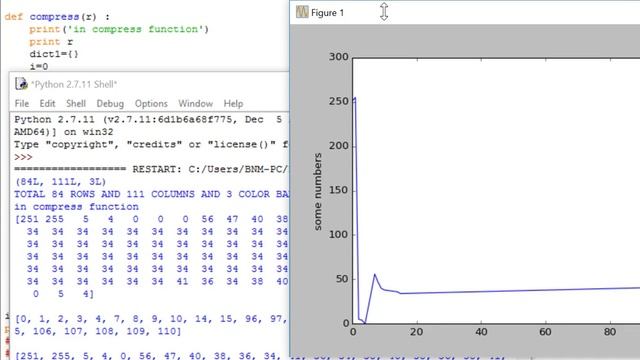Screen dimensions: 640x360
Task: Click the array row containing '41 36 34 38 40'
Action: click(157, 281)
